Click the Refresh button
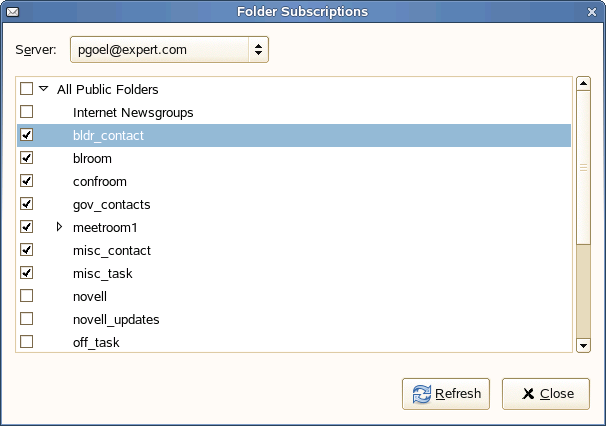The height and width of the screenshot is (426, 606). pyautogui.click(x=447, y=394)
